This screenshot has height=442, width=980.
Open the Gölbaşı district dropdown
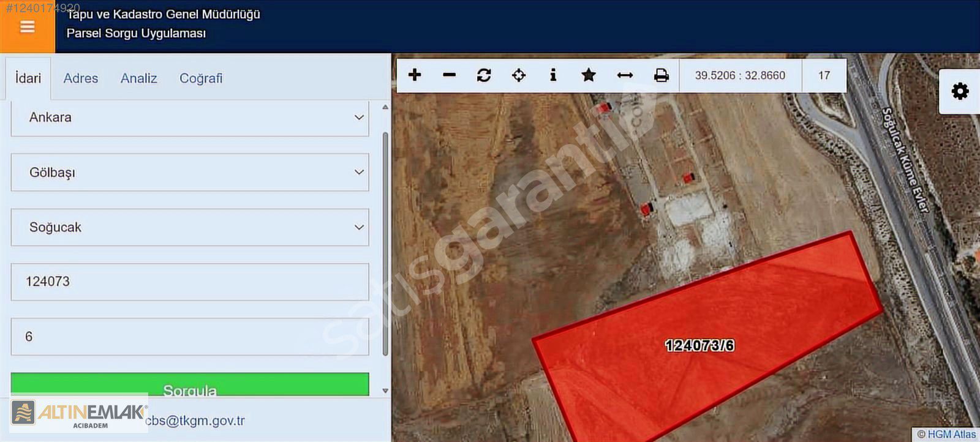click(190, 173)
